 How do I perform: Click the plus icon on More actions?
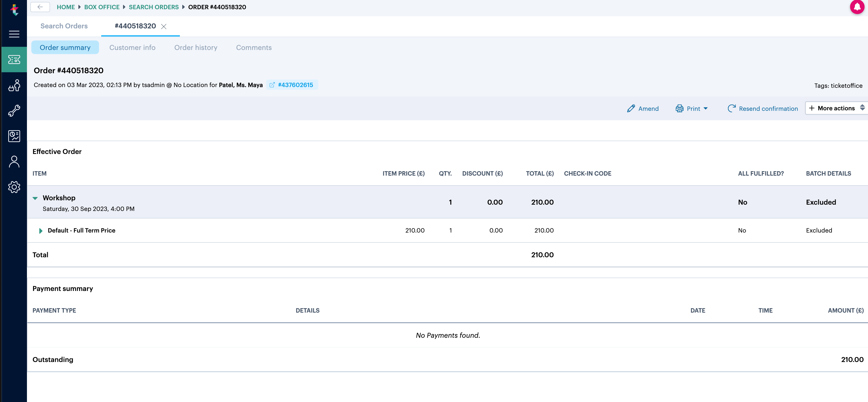pyautogui.click(x=812, y=108)
